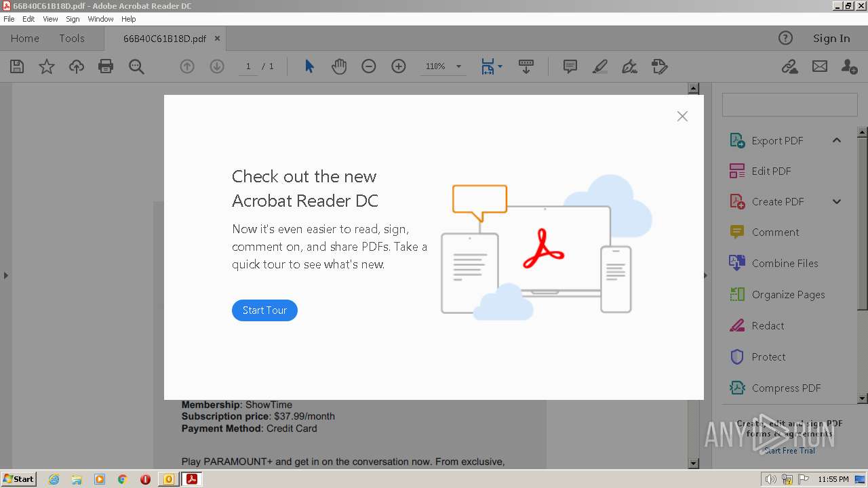Open the Create PDF tool
868x488 pixels.
click(778, 202)
